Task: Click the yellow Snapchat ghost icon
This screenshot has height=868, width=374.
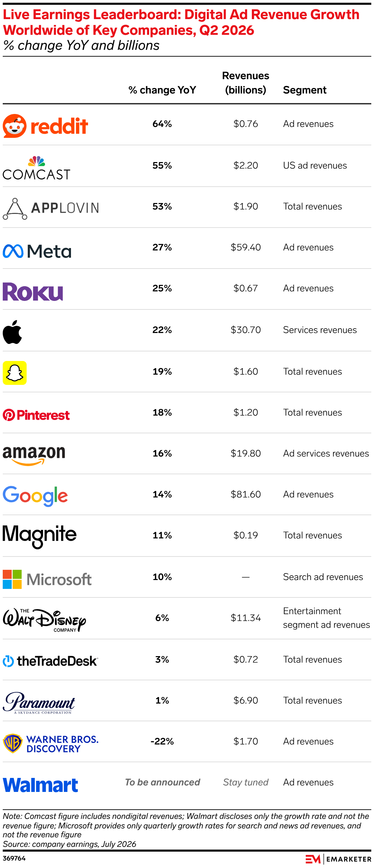Action: [15, 373]
